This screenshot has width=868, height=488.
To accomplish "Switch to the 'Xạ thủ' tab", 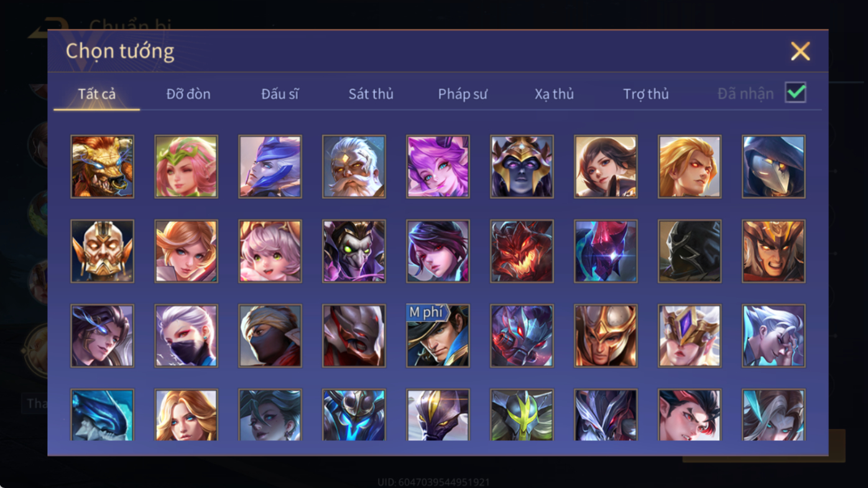I will pyautogui.click(x=554, y=94).
